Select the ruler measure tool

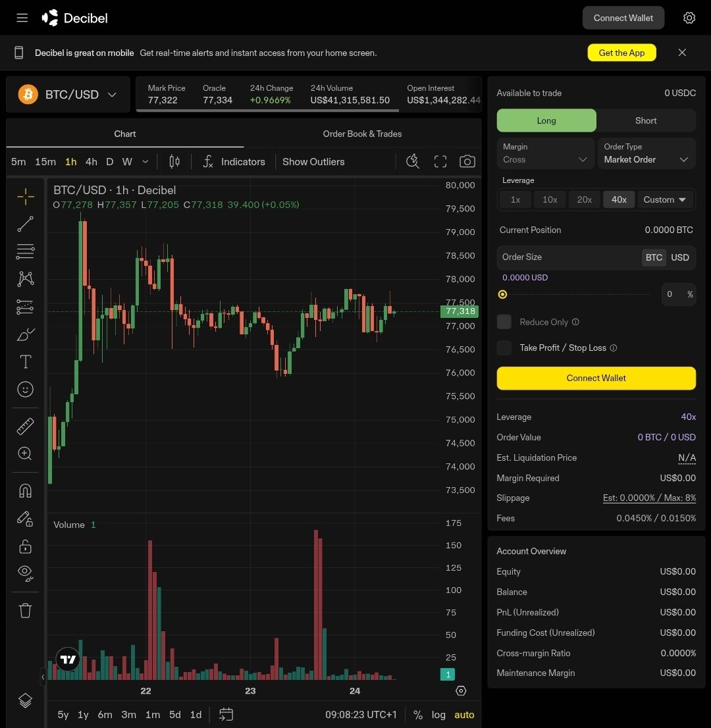point(26,426)
